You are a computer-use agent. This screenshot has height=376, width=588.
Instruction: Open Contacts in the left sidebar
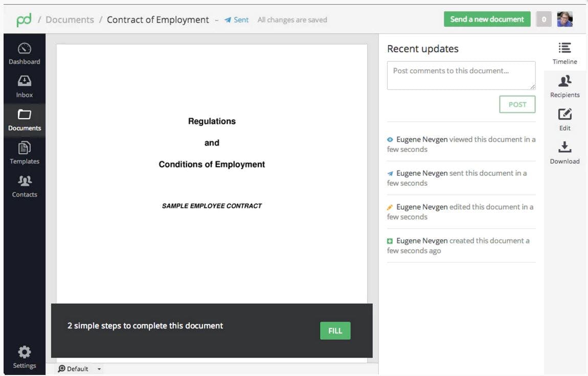click(x=25, y=187)
